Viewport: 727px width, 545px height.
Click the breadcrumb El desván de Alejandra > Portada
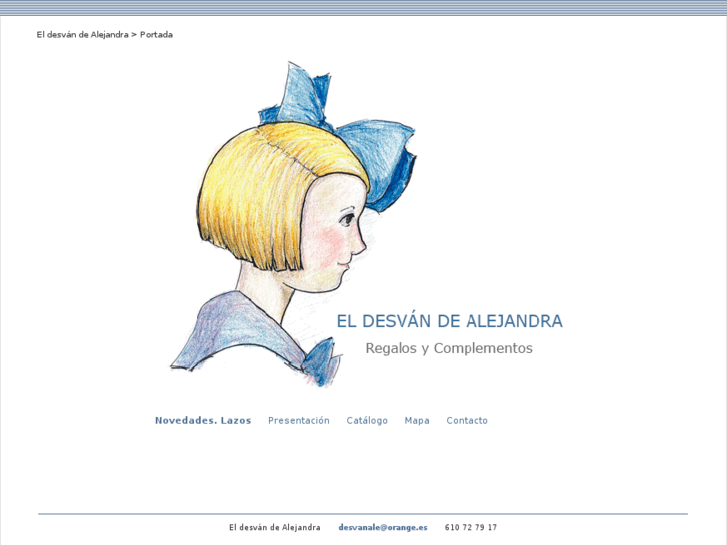105,35
